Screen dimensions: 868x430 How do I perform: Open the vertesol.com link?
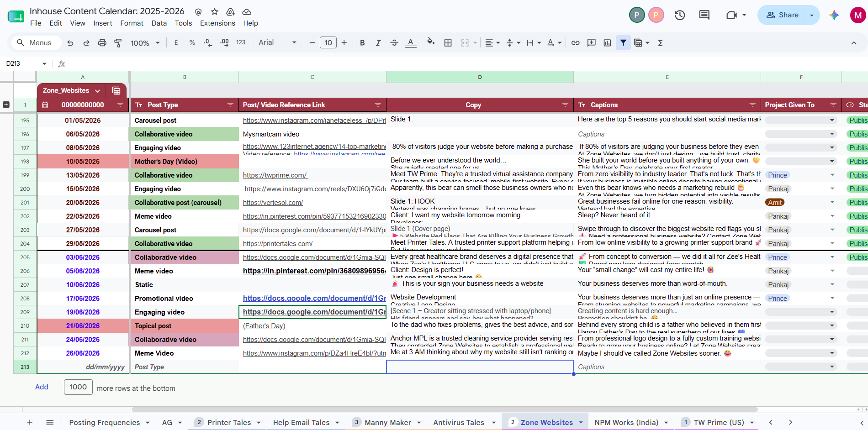click(x=273, y=203)
